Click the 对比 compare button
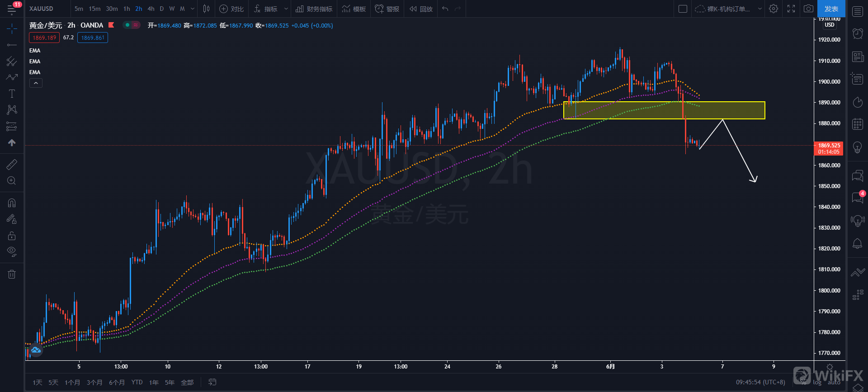 pyautogui.click(x=231, y=9)
